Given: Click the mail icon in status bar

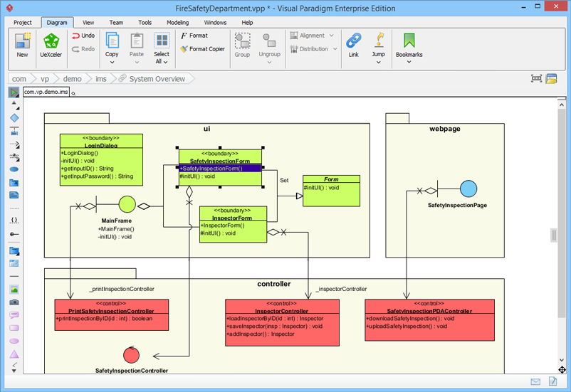Looking at the screenshot, I should [535, 382].
